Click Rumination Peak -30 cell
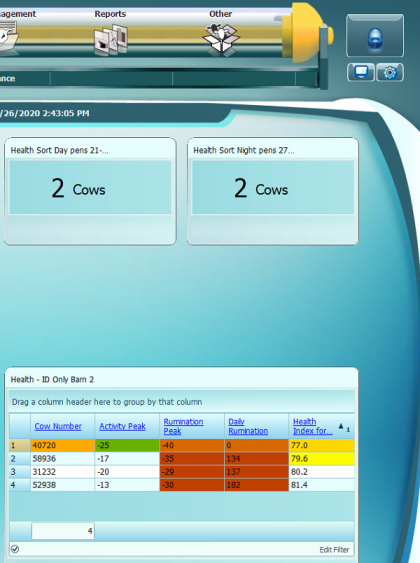Screen dimensions: 420x563 [192, 485]
